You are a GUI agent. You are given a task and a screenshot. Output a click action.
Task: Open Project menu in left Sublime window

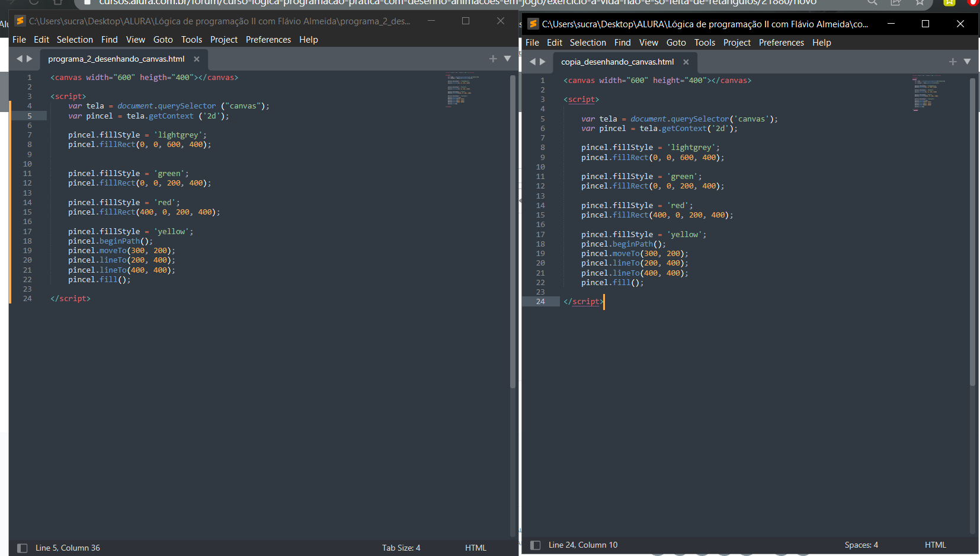(x=224, y=40)
